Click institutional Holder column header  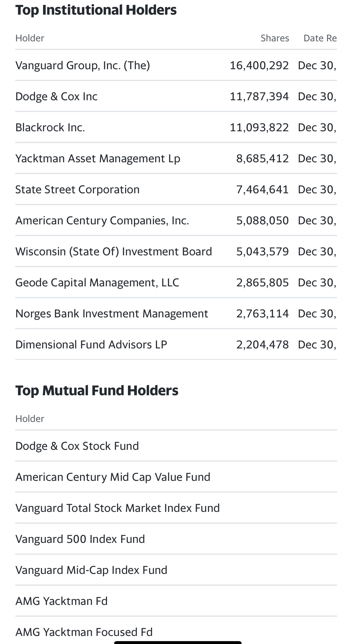click(x=30, y=38)
